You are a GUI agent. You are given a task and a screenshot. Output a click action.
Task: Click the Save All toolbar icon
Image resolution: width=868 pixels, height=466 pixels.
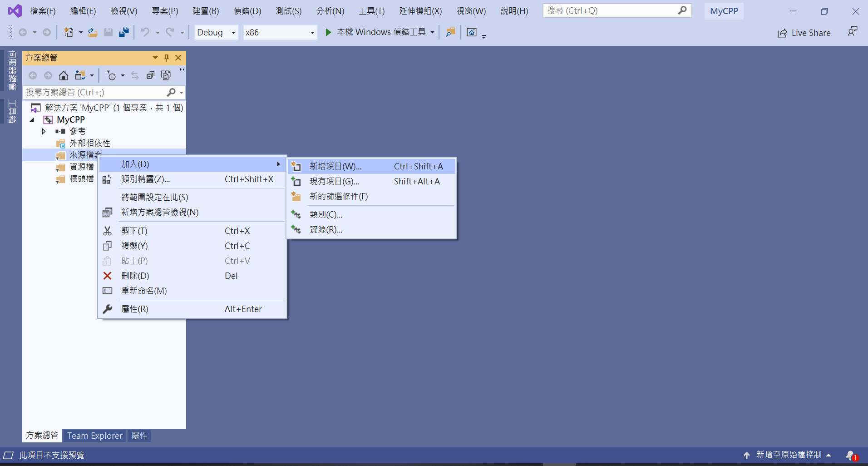pyautogui.click(x=123, y=32)
